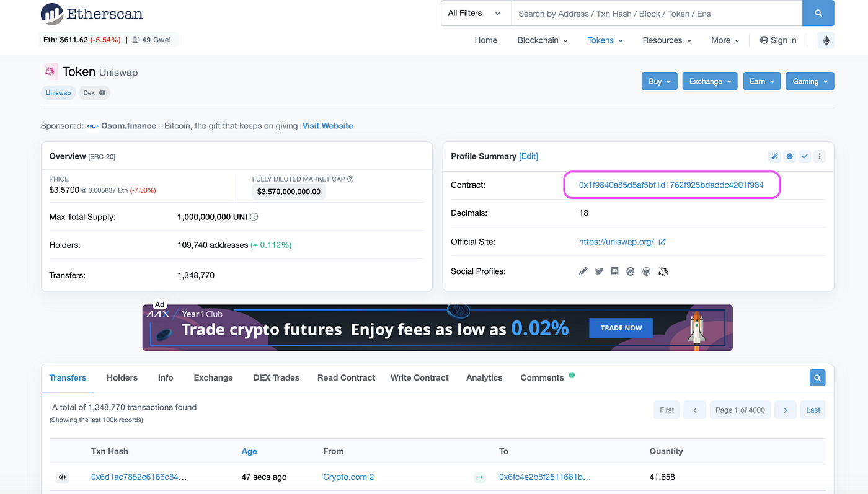868x494 pixels.
Task: Switch to the Holders tab
Action: [x=122, y=377]
